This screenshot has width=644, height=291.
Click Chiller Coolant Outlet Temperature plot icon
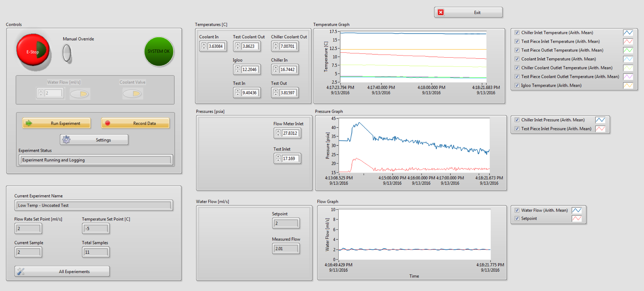pyautogui.click(x=628, y=68)
